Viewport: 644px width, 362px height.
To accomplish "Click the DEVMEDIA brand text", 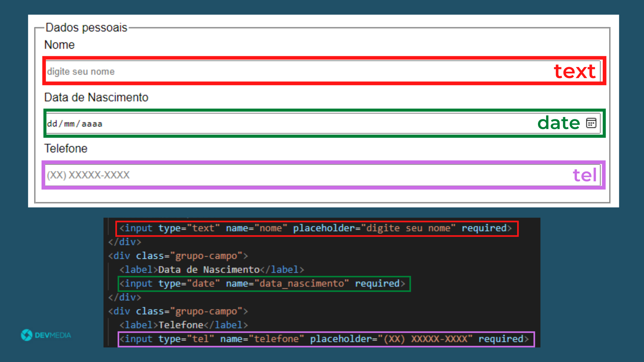I will 53,335.
